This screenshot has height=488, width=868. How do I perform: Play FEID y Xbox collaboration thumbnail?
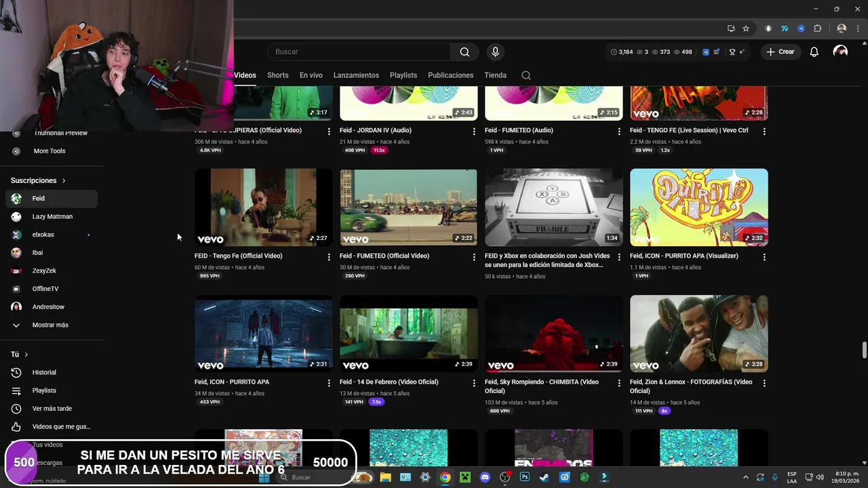(x=554, y=207)
